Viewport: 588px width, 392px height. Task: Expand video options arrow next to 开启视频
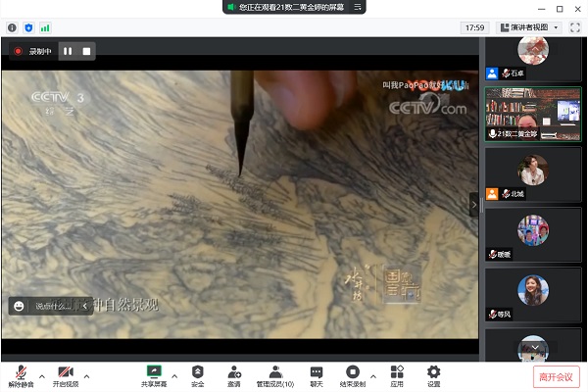(x=86, y=374)
